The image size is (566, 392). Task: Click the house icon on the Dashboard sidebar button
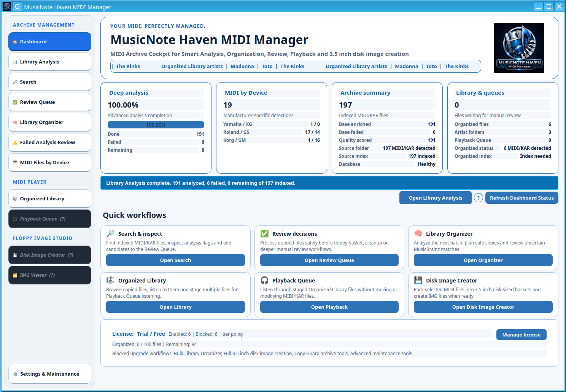click(15, 42)
